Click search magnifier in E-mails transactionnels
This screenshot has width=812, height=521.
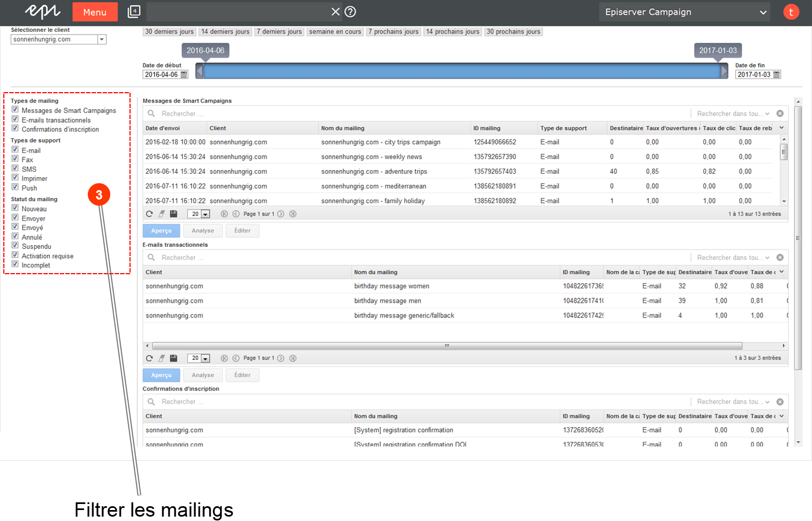[x=151, y=257]
